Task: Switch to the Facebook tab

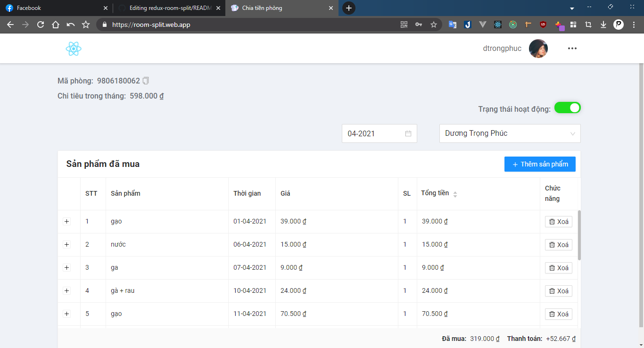Action: [x=57, y=8]
